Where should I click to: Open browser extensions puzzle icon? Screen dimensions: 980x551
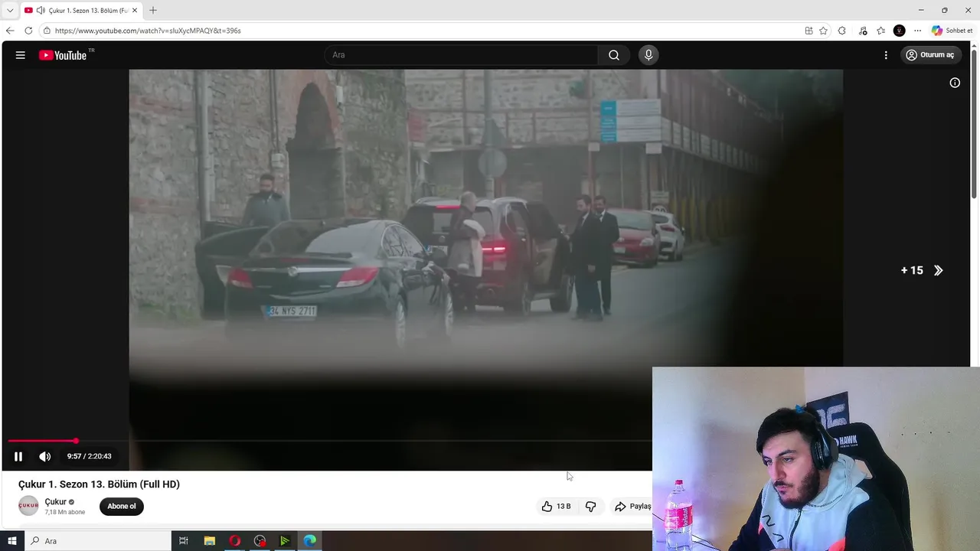(842, 31)
